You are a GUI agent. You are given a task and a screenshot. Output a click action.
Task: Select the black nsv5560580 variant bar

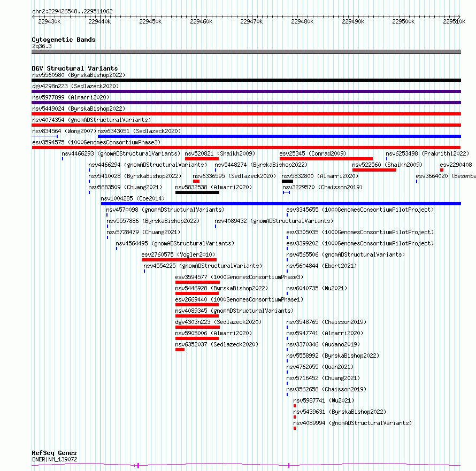[x=246, y=80]
